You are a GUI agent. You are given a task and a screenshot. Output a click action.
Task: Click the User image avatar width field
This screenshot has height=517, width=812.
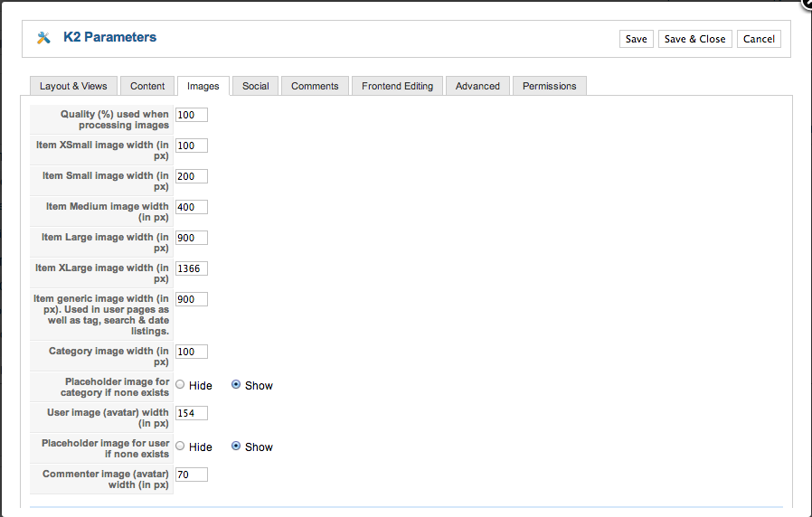point(192,413)
